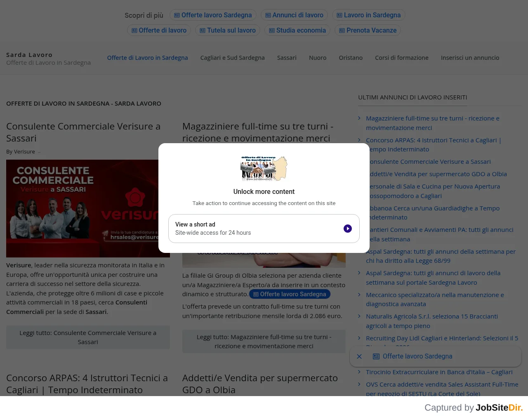Open the Offerte di lavoro chip
This screenshot has height=420, width=528.
[159, 31]
